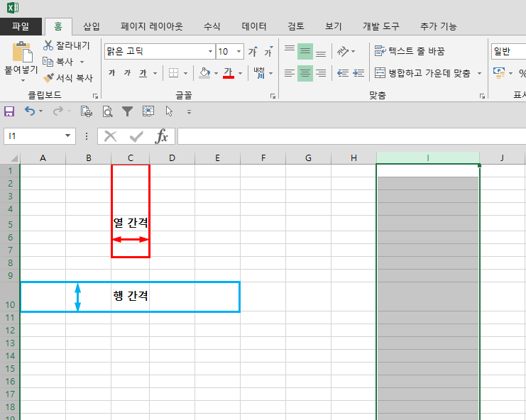
Task: Click the Save floppy disk icon
Action: (9, 111)
